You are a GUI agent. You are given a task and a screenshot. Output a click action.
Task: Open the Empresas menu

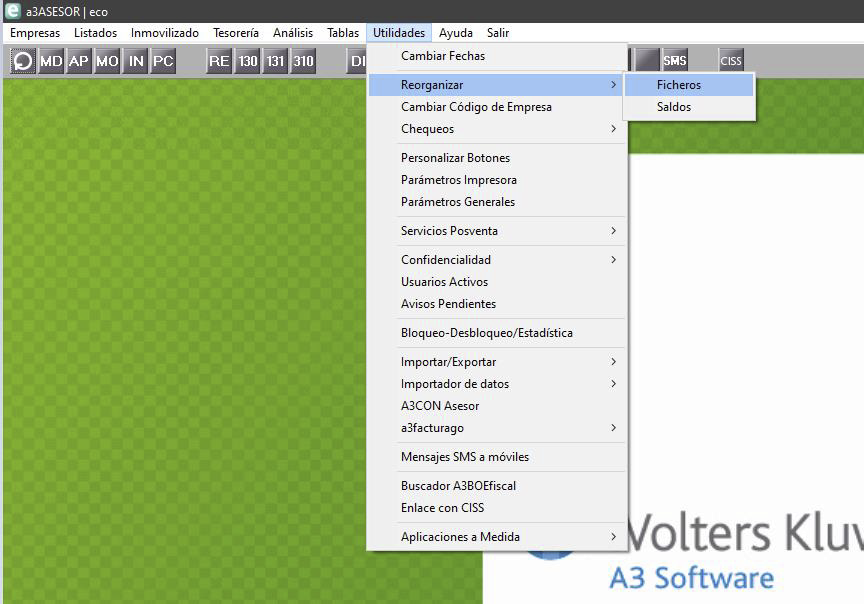click(35, 33)
